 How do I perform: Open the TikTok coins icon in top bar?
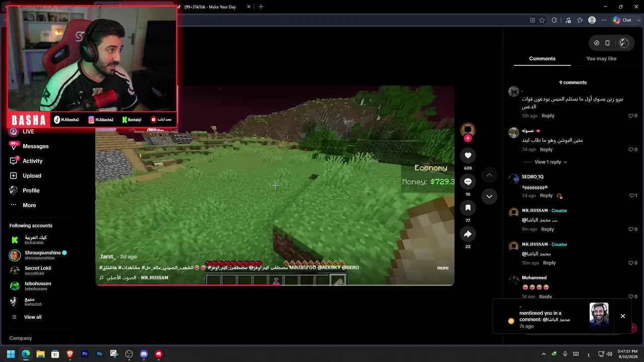597,43
